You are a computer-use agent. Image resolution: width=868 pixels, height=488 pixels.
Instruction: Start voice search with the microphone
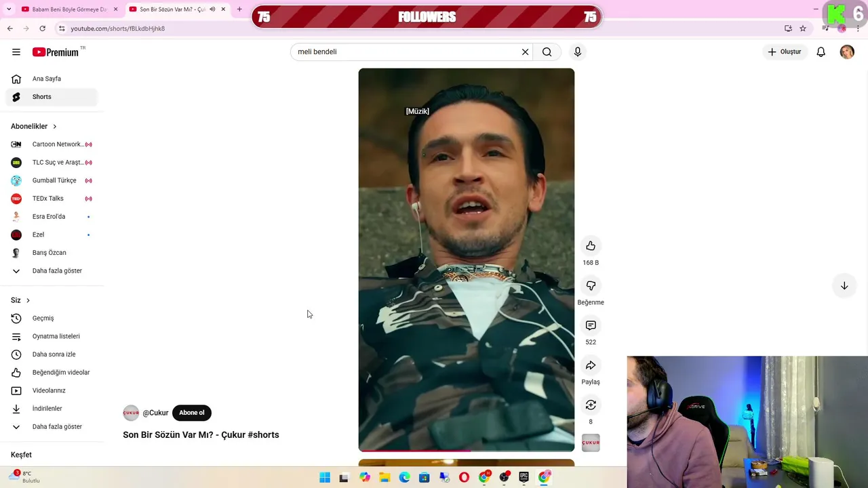tap(578, 52)
